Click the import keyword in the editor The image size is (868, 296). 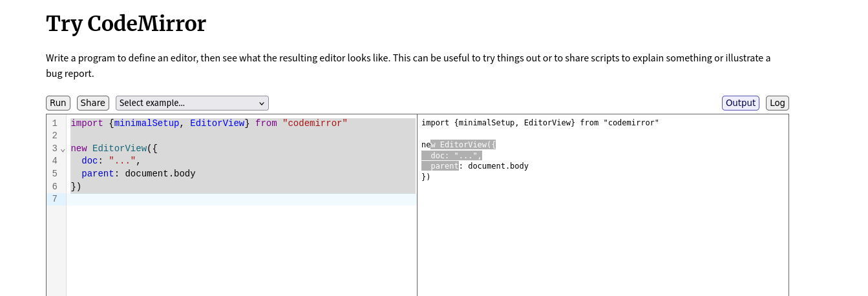pyautogui.click(x=87, y=123)
